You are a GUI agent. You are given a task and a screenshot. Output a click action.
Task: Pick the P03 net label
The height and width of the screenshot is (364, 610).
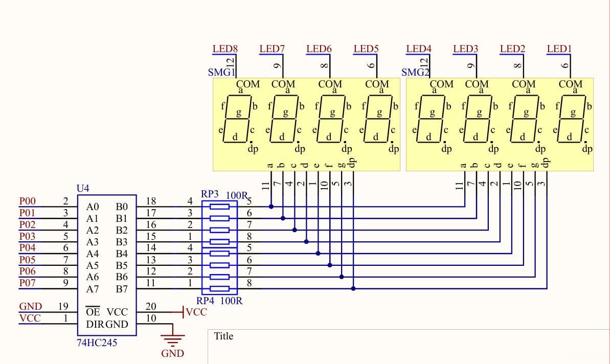click(x=27, y=236)
